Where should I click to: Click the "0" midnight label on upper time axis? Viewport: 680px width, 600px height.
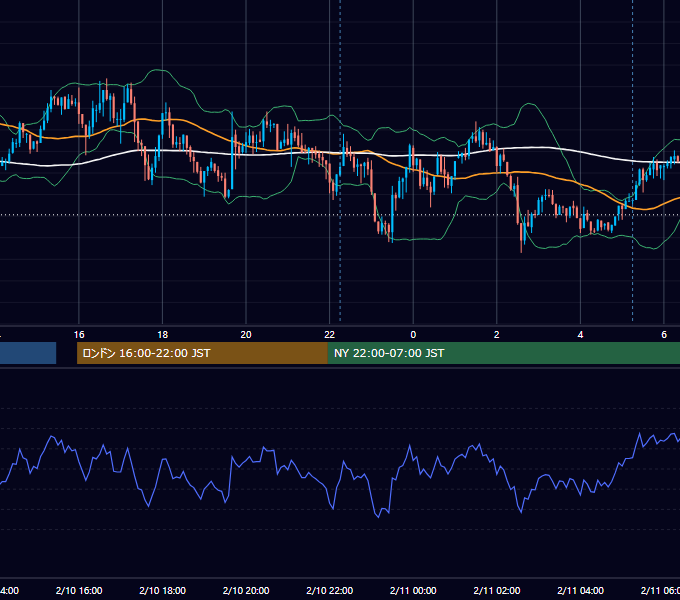pyautogui.click(x=413, y=335)
